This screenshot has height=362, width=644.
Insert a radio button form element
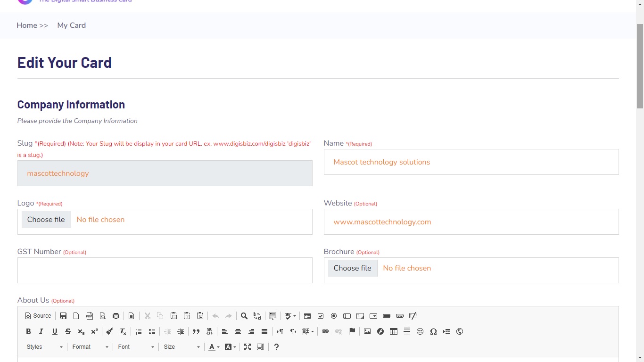pyautogui.click(x=334, y=316)
